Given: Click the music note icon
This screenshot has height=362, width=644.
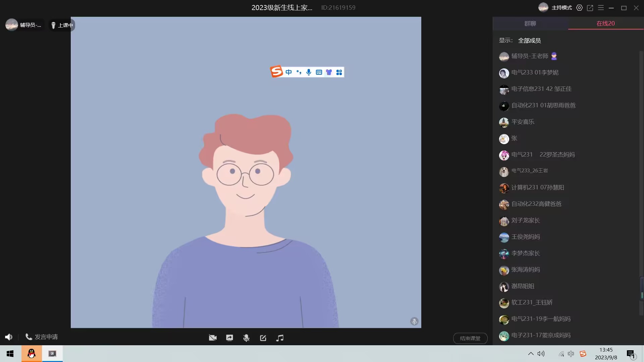Looking at the screenshot, I should (x=280, y=338).
